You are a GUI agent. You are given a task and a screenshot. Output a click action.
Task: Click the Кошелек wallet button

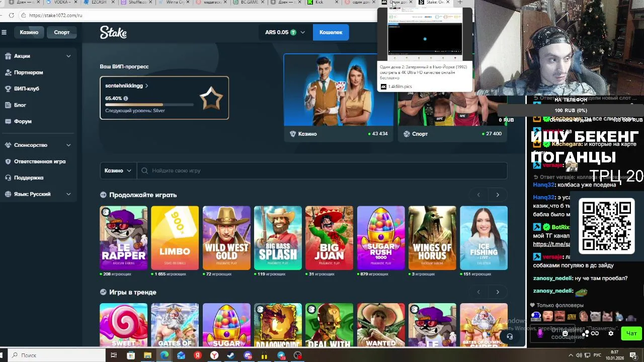pyautogui.click(x=331, y=32)
